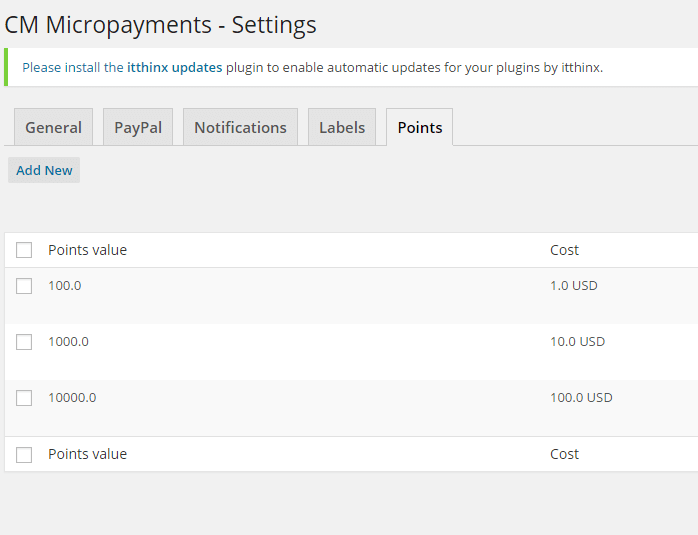Tick the select-all checkbox in table footer
Screen dimensions: 698x535
tap(24, 454)
